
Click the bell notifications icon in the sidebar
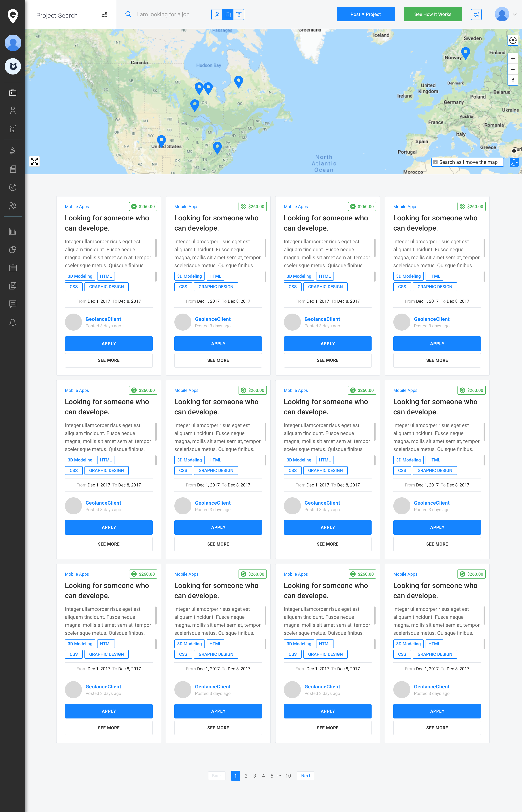click(13, 322)
